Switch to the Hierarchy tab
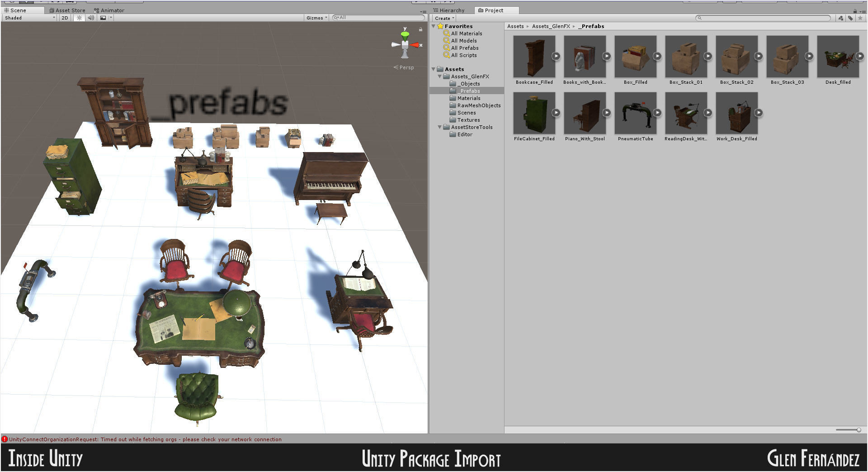This screenshot has height=472, width=868. coord(449,10)
